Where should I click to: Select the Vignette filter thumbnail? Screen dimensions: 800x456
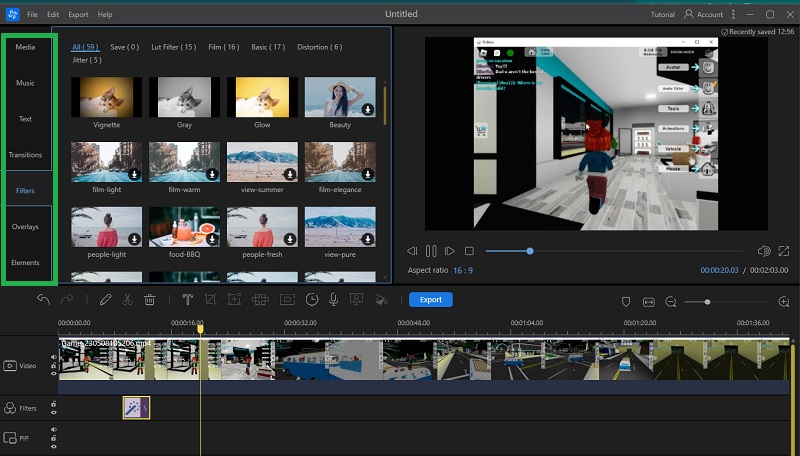point(107,97)
